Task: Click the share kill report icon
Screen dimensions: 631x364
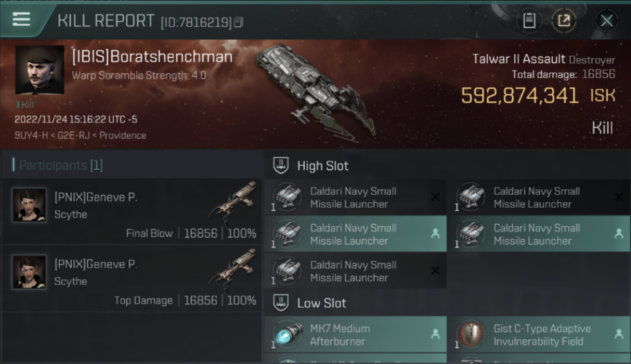Action: [564, 20]
